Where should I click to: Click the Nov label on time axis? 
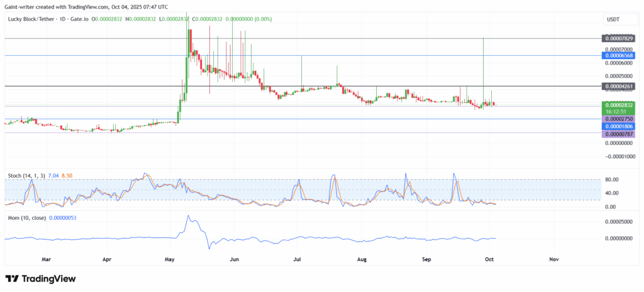point(554,259)
